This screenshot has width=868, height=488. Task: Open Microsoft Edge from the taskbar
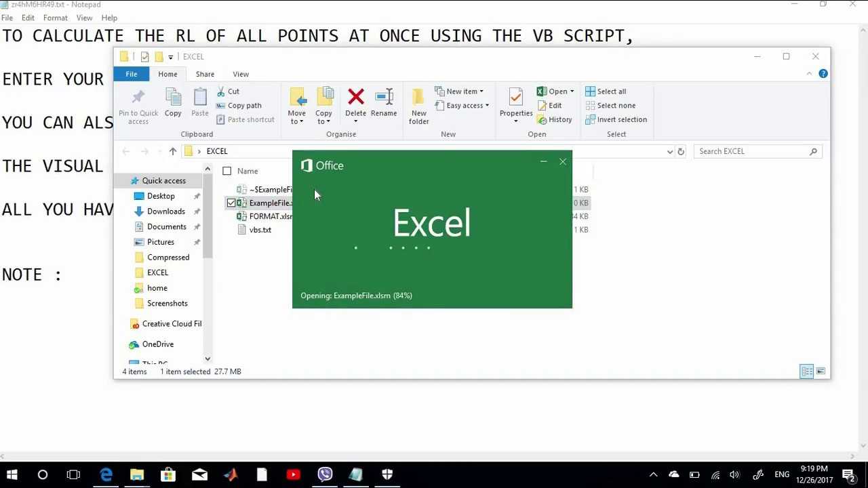106,474
